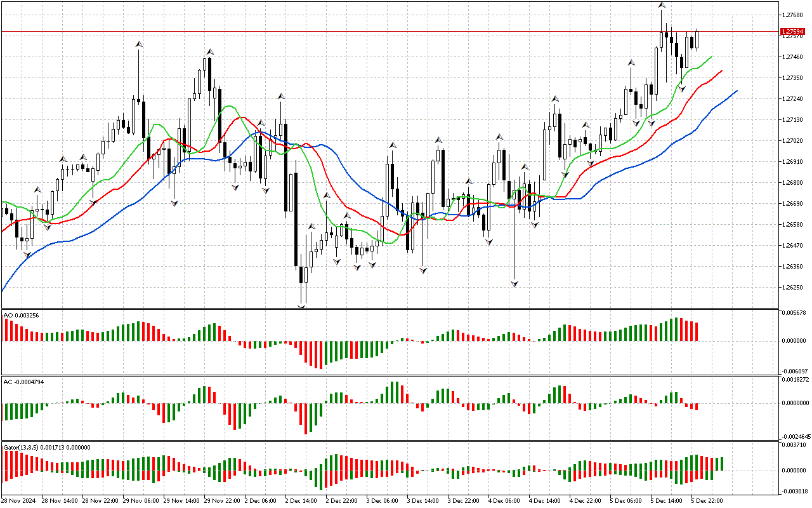Click the 28 Nov 22:00 time label
The width and height of the screenshot is (812, 508).
click(100, 501)
